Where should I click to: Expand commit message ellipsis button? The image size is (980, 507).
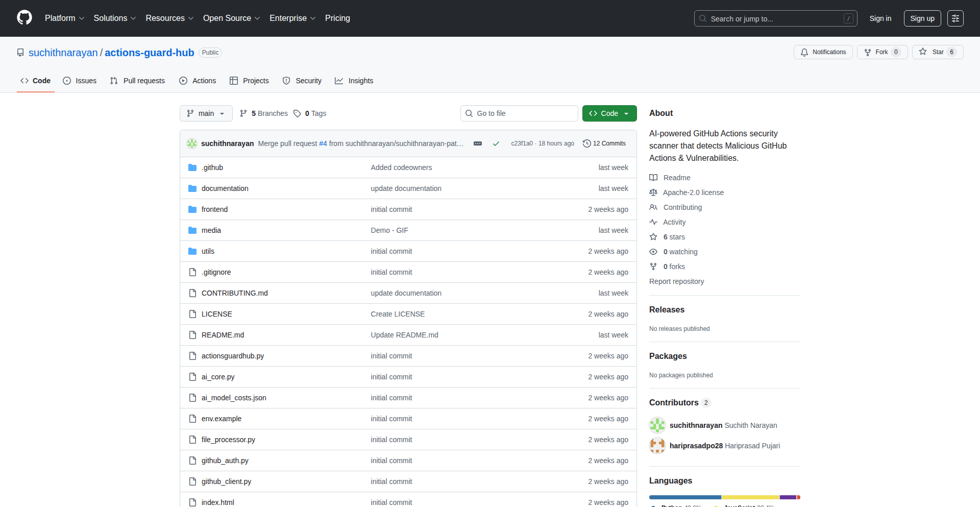click(x=478, y=143)
